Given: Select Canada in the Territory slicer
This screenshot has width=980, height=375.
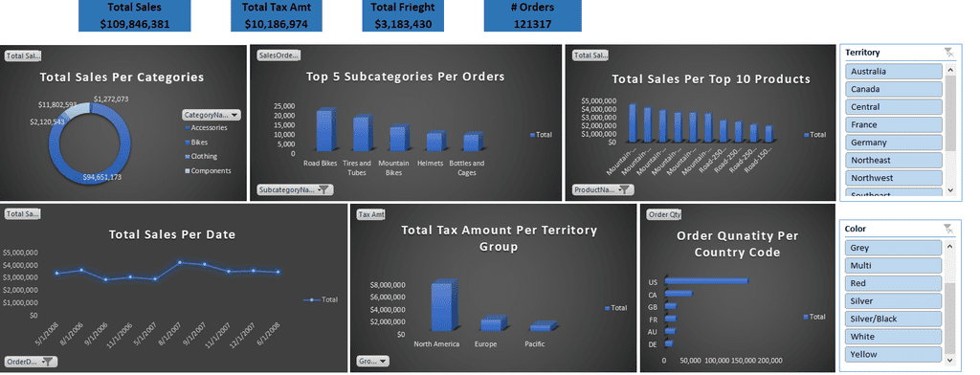Looking at the screenshot, I should click(894, 89).
